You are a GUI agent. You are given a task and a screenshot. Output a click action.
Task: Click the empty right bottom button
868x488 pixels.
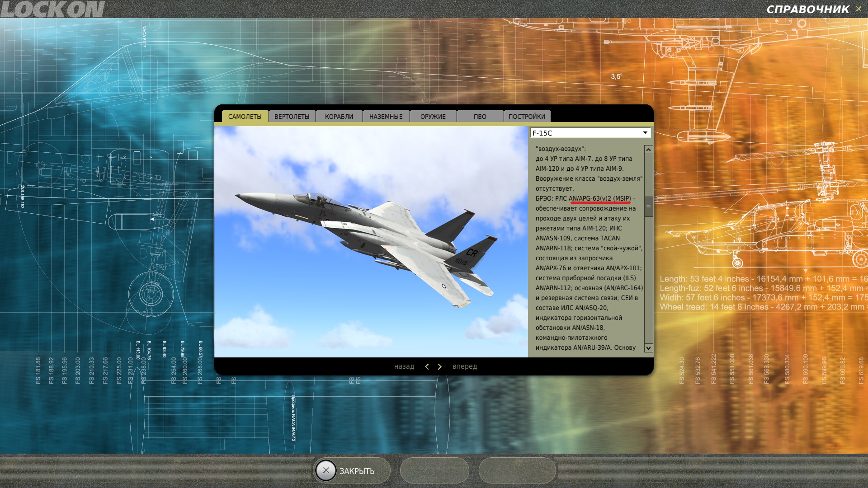coord(517,470)
